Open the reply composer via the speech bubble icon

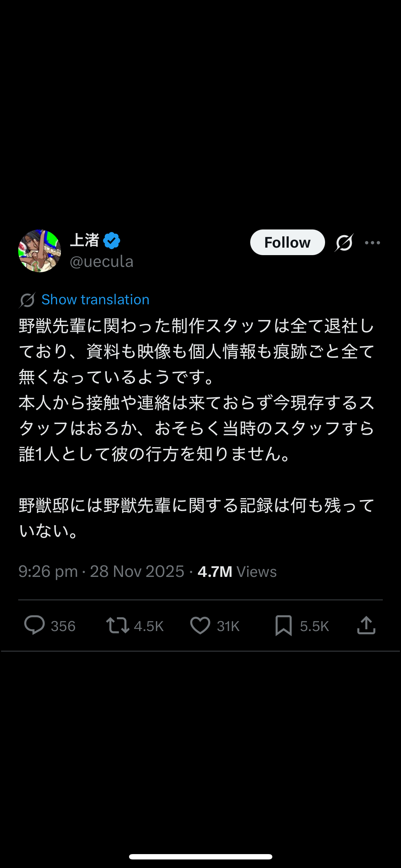pos(34,625)
